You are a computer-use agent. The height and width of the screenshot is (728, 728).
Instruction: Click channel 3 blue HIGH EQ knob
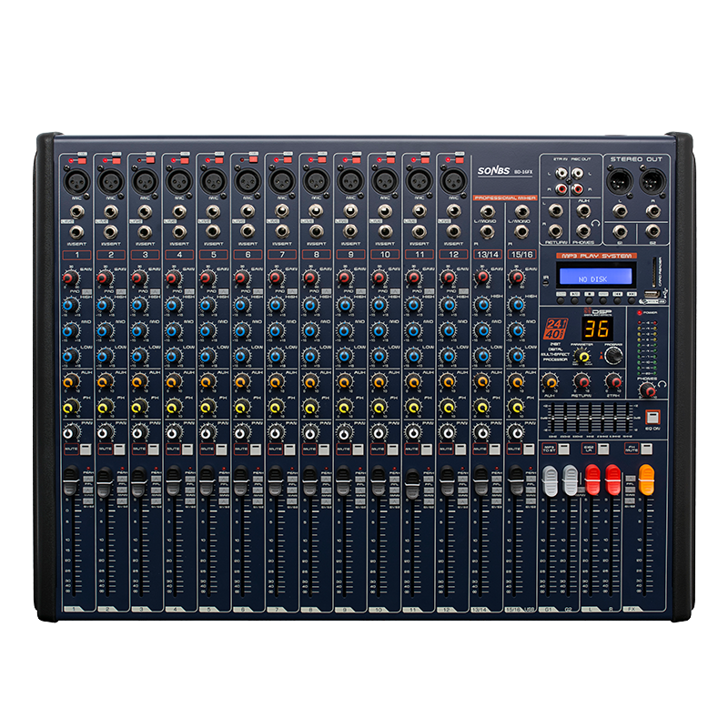(x=139, y=305)
